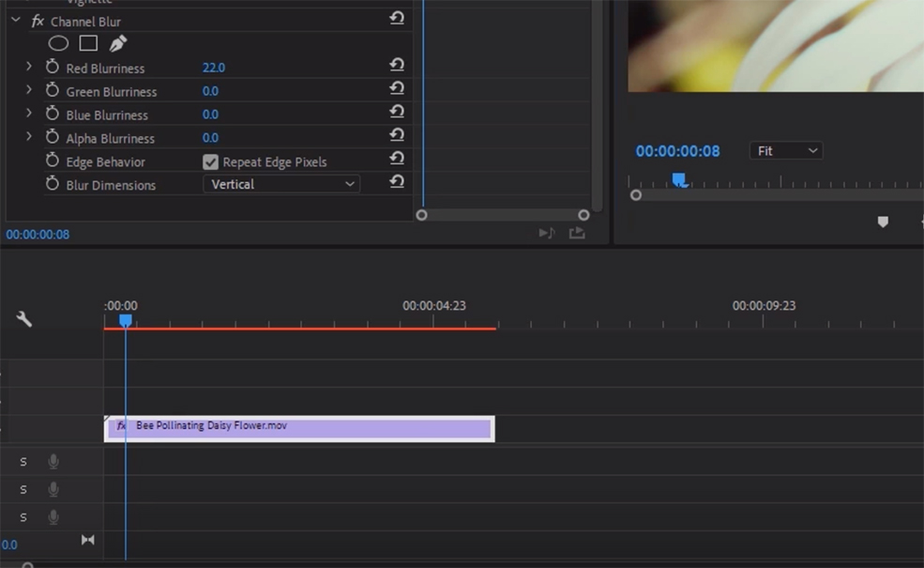Toggle animation stopwatch for Red Blurriness

(53, 68)
